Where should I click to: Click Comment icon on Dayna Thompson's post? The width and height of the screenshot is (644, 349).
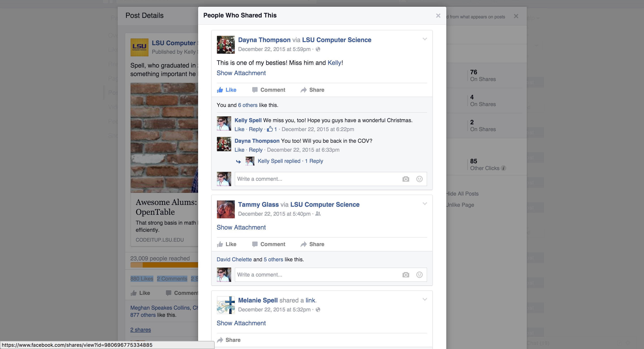[x=255, y=90]
